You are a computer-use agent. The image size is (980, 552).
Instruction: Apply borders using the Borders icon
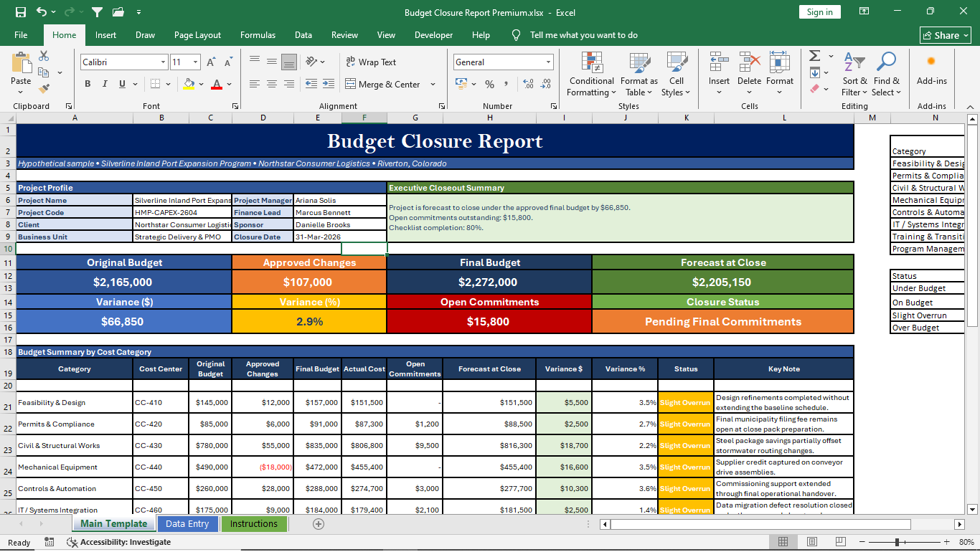[155, 84]
